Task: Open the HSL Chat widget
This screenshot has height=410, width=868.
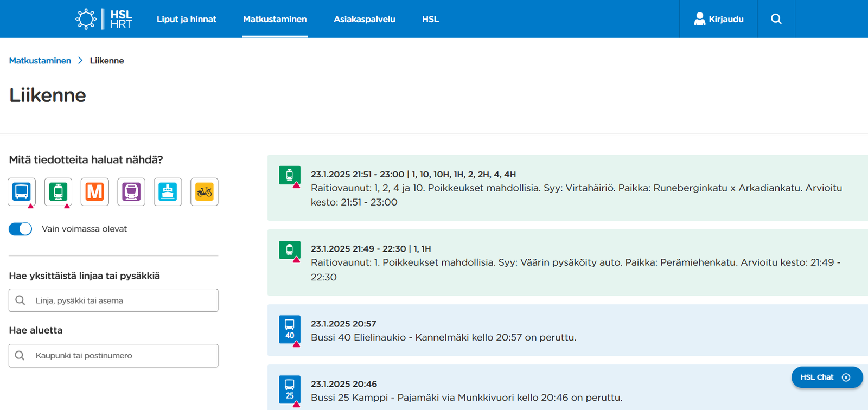Action: [x=818, y=377]
